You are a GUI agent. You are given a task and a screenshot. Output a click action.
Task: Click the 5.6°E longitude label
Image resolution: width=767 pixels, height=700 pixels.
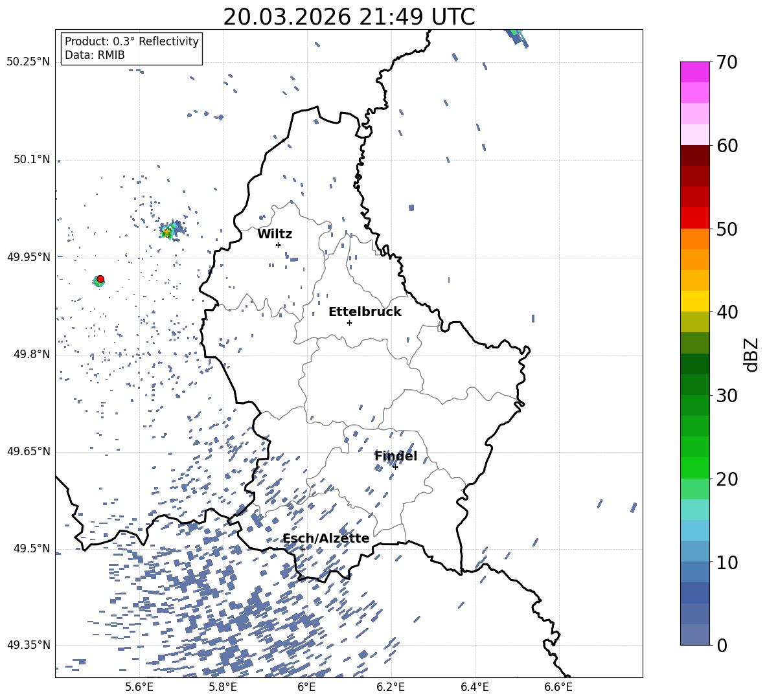point(139,687)
